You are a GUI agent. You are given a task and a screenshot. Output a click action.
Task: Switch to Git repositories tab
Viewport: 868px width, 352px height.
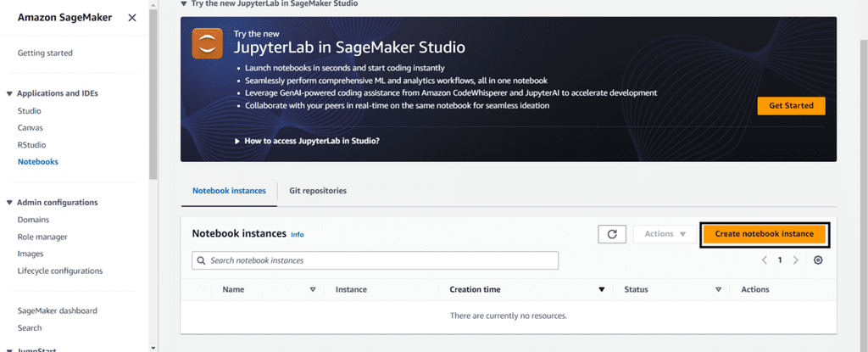(318, 191)
